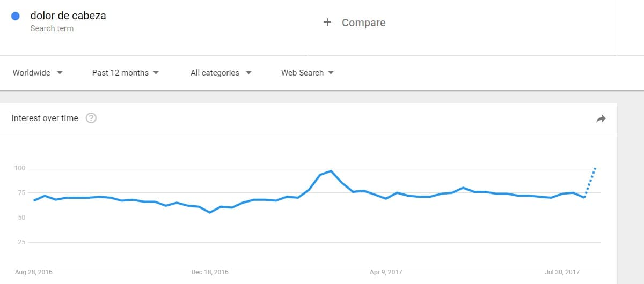Click the "Search term" label under the query
644x284 pixels.
(52, 28)
